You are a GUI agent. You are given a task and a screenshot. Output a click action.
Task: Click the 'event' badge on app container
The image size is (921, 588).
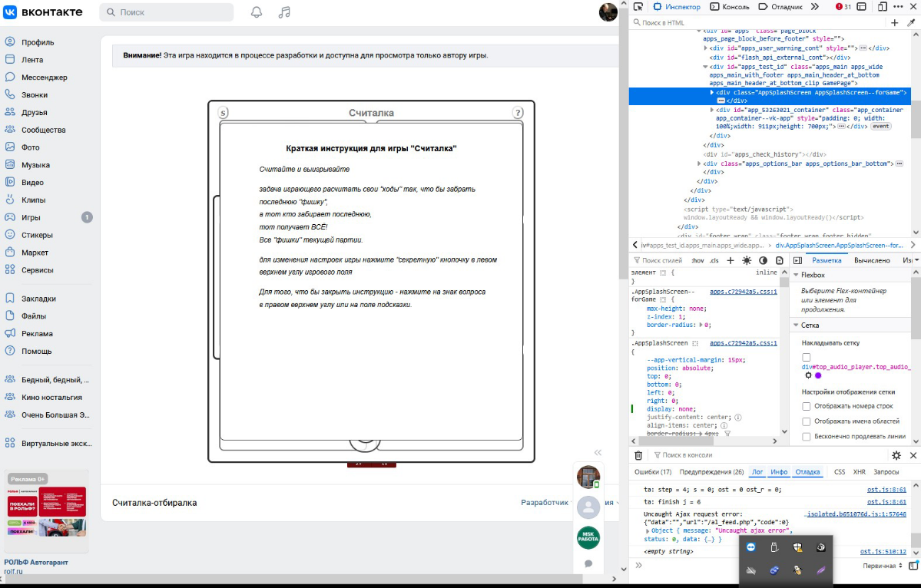point(880,126)
